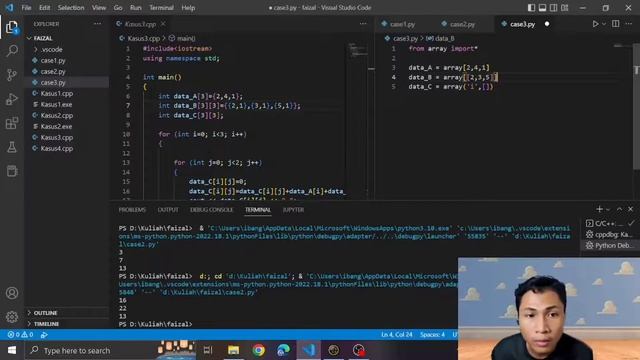Viewport: 640px width, 360px height.
Task: Switch to the Debug Console tab
Action: (x=211, y=210)
